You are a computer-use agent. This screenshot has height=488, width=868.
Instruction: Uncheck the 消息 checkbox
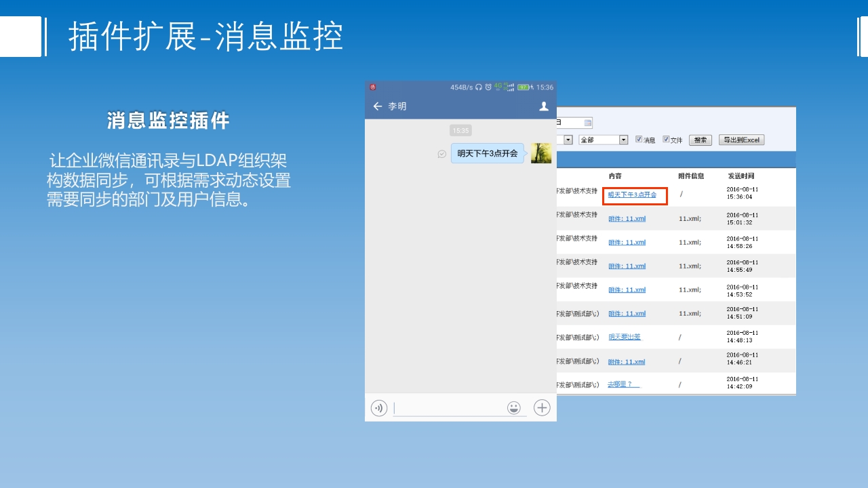(639, 139)
